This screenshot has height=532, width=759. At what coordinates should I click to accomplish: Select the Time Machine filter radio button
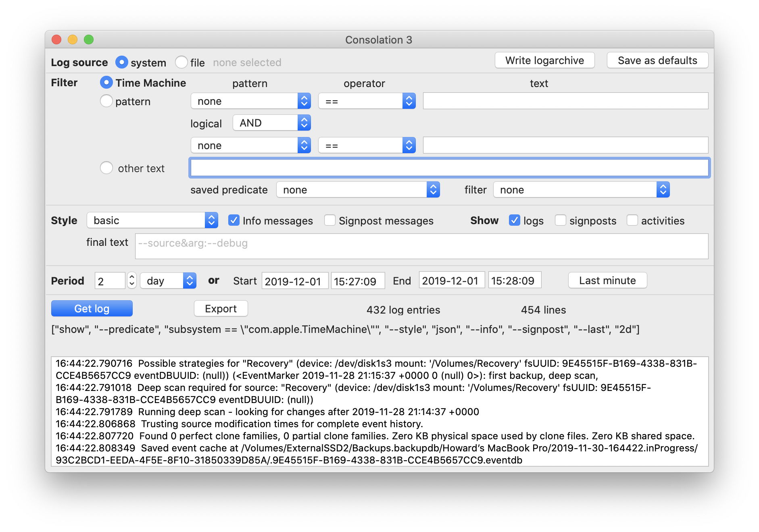coord(106,83)
